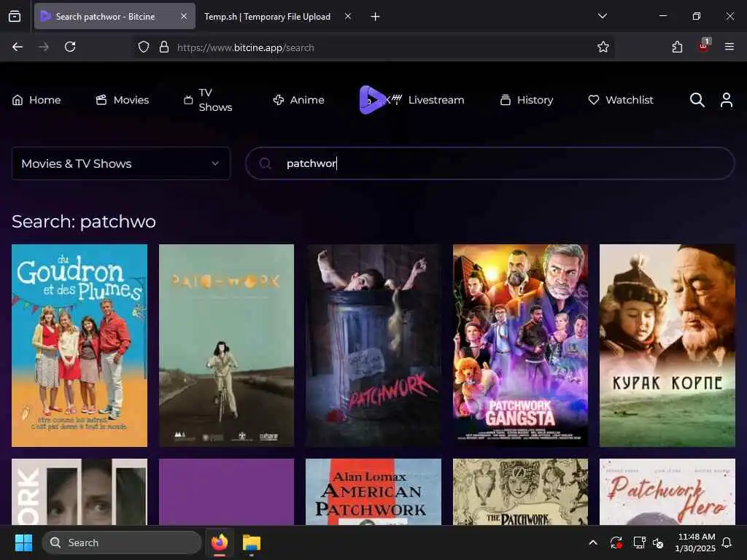This screenshot has height=560, width=747.
Task: Expand the list all tabs chevron
Action: pyautogui.click(x=602, y=16)
